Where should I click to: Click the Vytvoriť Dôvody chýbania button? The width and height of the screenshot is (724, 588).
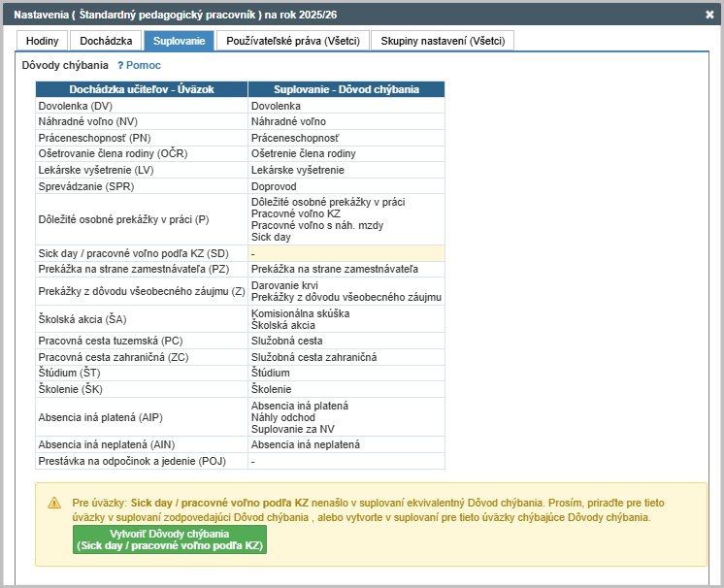170,540
